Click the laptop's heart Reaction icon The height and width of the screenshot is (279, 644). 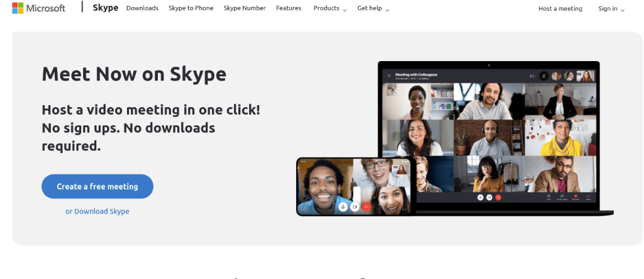click(x=576, y=197)
